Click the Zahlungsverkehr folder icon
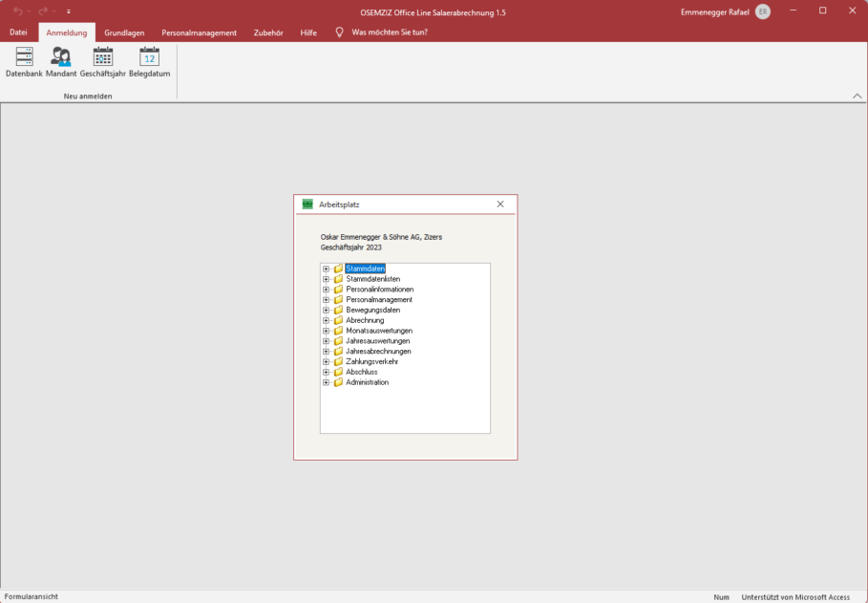Viewport: 868px width, 603px height. point(338,362)
